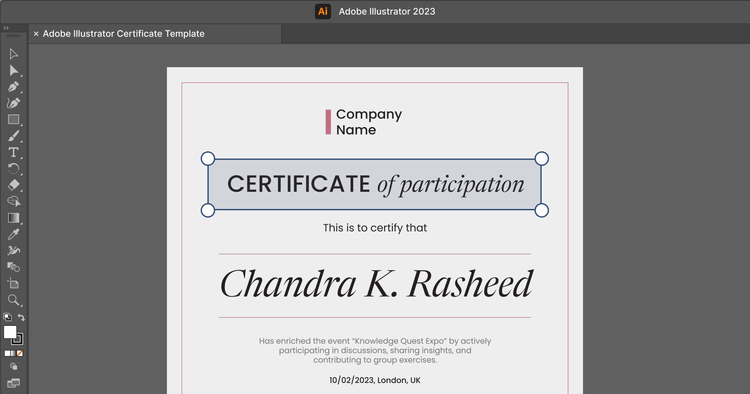Select the Gradient tool
The height and width of the screenshot is (394, 750).
[x=13, y=218]
